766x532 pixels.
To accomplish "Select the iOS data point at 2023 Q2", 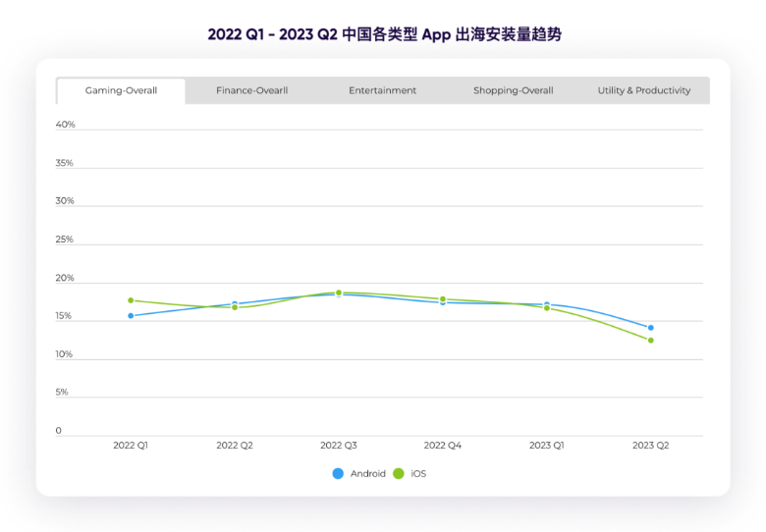I will click(x=650, y=341).
